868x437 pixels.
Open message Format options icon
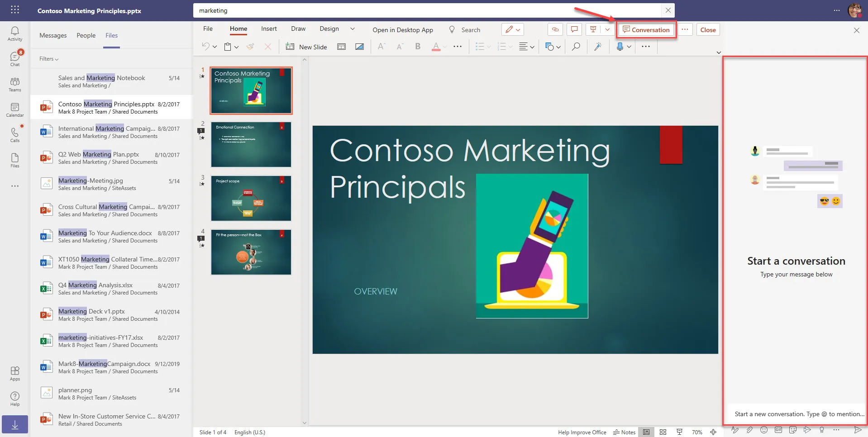(735, 430)
